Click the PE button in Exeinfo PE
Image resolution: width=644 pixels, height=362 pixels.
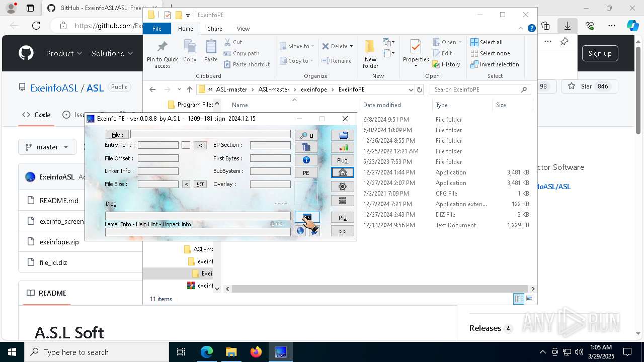point(306,172)
